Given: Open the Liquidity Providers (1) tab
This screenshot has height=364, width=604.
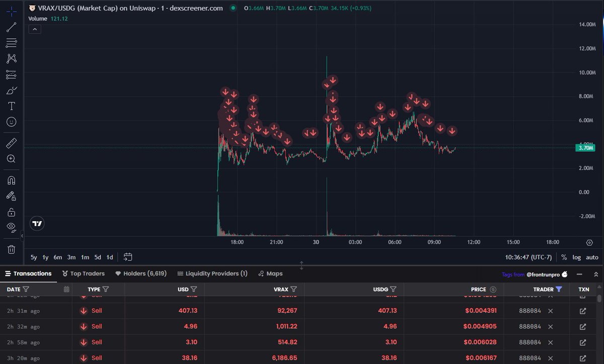Looking at the screenshot, I should click(x=212, y=274).
